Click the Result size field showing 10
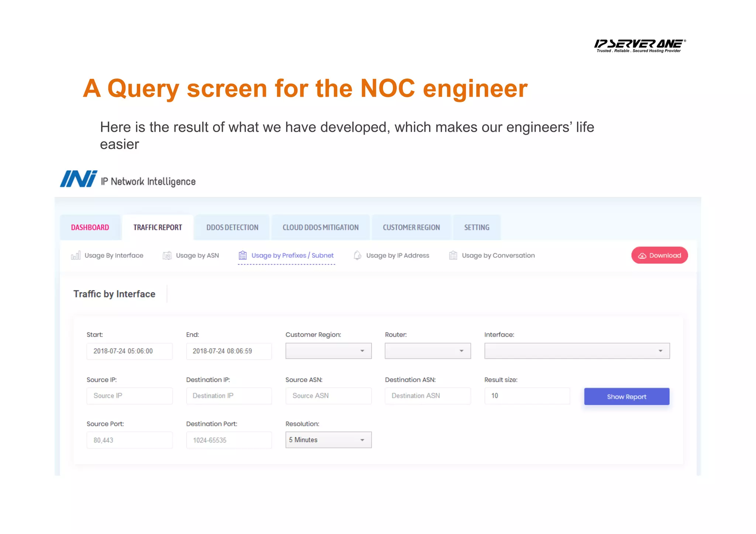The width and height of the screenshot is (756, 534). pos(527,396)
